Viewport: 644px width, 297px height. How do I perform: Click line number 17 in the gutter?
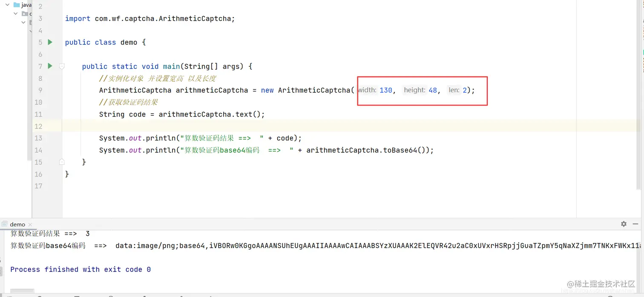38,186
